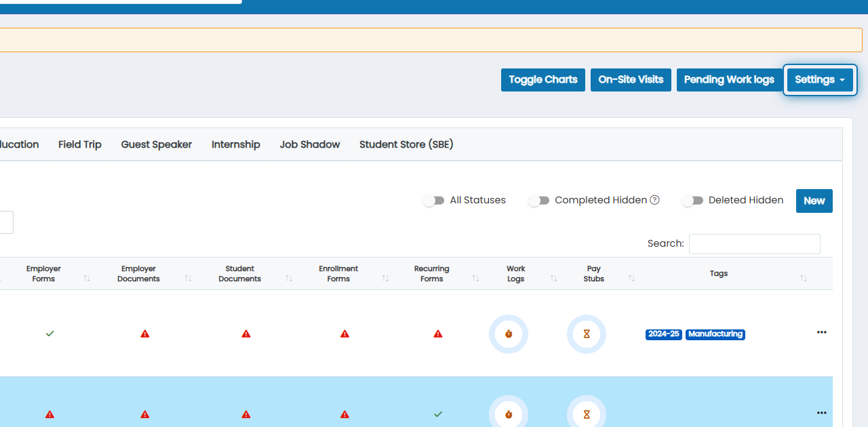Click Recurring Forms warning icon in Manufacturing row
This screenshot has width=868, height=427.
(438, 333)
